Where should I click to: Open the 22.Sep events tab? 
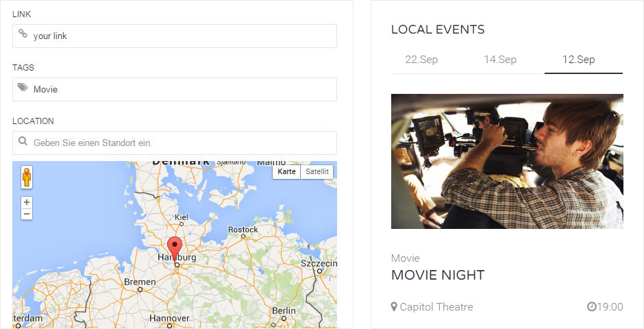click(x=421, y=60)
